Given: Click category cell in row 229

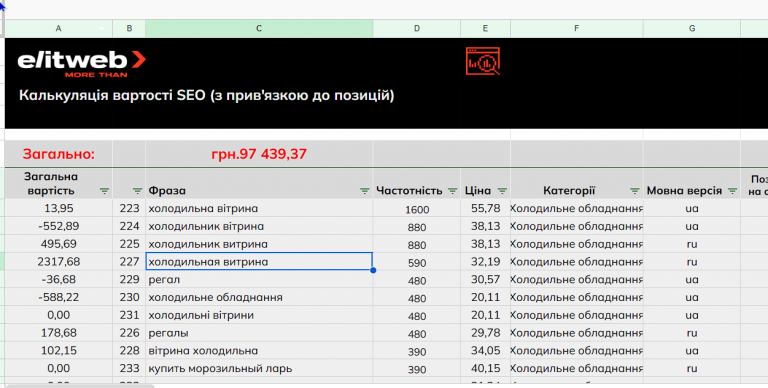Looking at the screenshot, I should tap(576, 279).
